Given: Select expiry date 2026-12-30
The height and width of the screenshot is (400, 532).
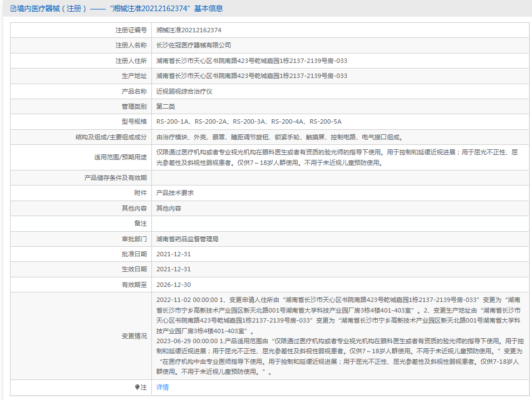Looking at the screenshot, I should (174, 285).
